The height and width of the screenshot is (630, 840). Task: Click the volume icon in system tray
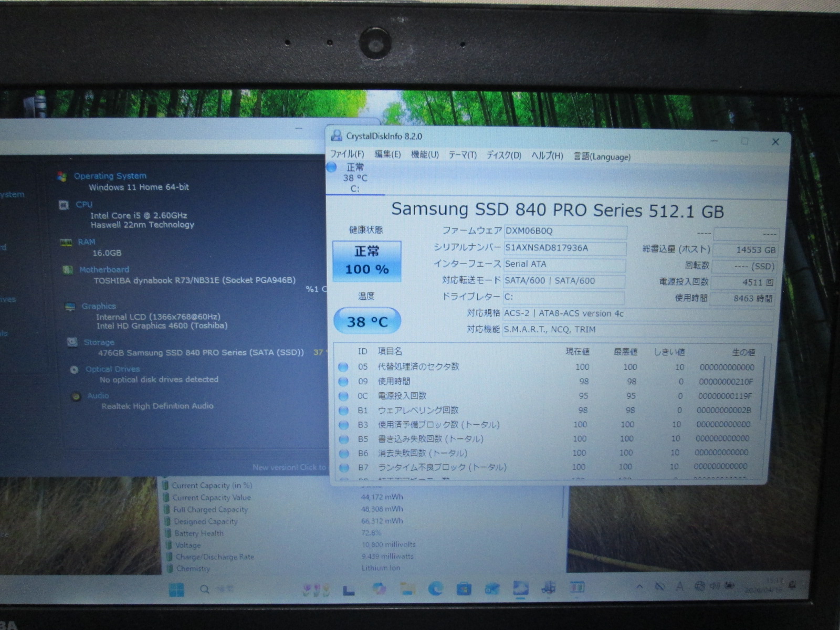pyautogui.click(x=715, y=586)
